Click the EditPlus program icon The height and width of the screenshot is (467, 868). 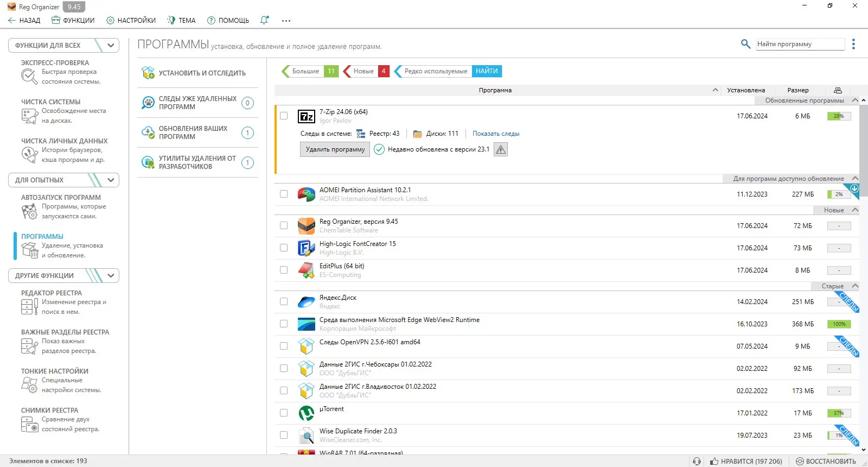pyautogui.click(x=307, y=270)
